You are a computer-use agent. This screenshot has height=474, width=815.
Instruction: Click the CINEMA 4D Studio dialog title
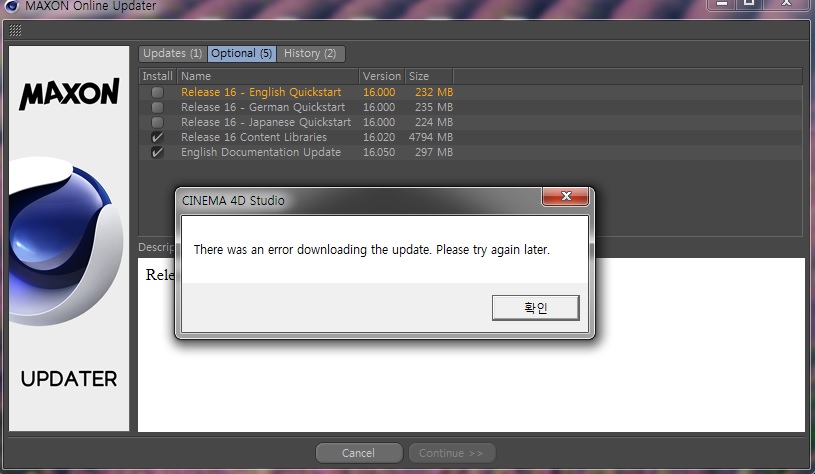click(233, 201)
